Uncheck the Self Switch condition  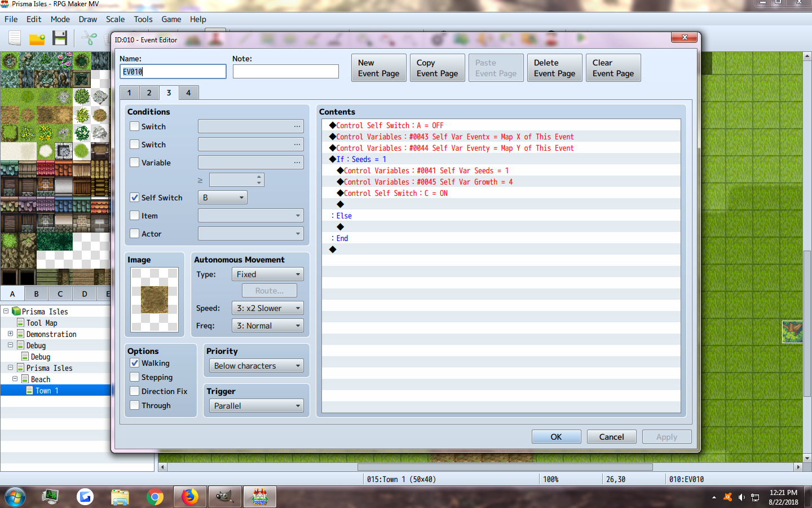pyautogui.click(x=134, y=198)
